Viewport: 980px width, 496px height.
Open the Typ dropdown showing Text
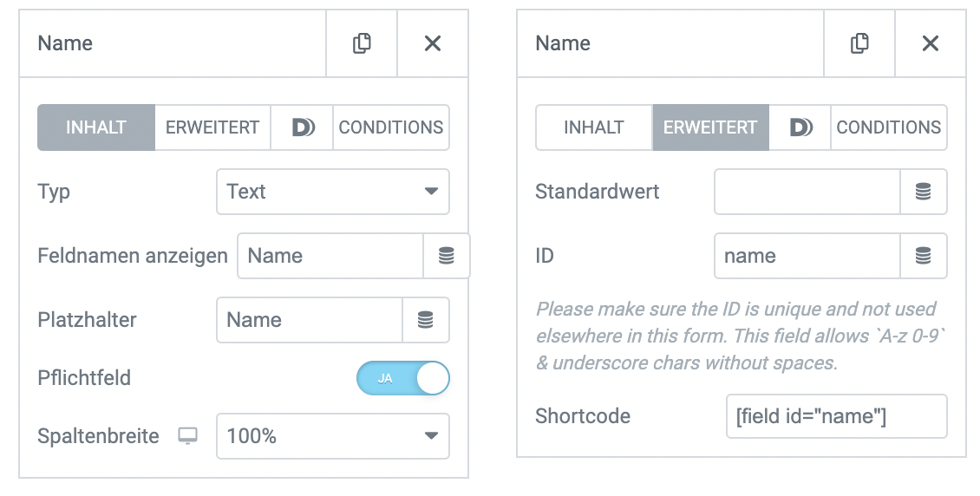332,191
